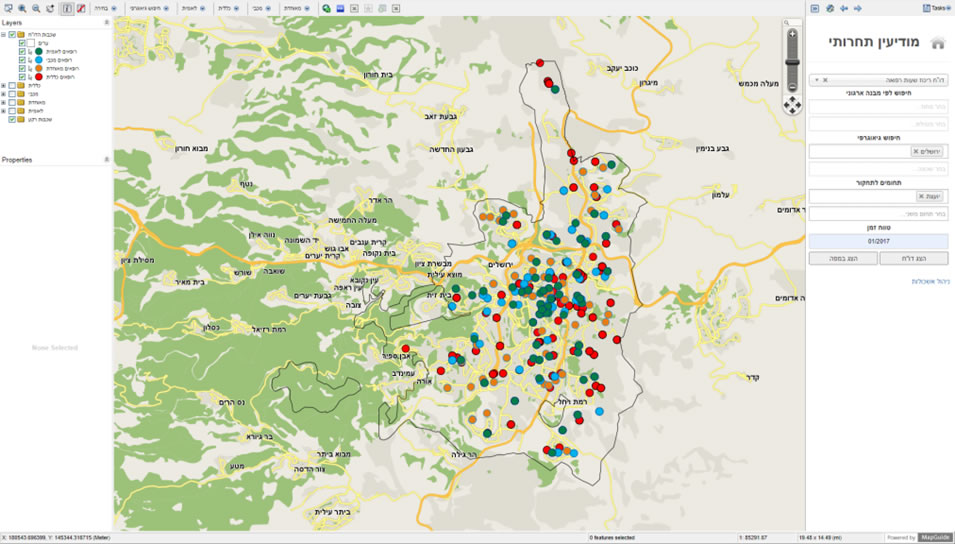Viewport: 955px width, 544px height.
Task: Open the Tasks menu
Action: tap(936, 8)
